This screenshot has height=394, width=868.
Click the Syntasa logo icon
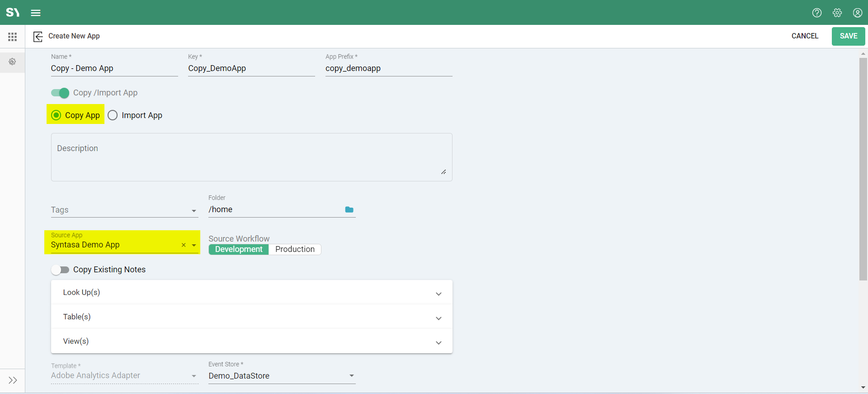tap(13, 12)
